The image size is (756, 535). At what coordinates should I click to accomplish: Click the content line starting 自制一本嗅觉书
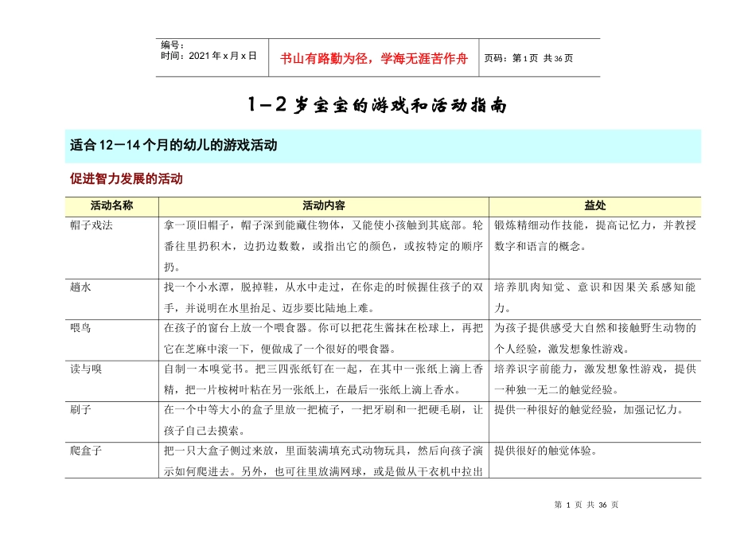(323, 369)
